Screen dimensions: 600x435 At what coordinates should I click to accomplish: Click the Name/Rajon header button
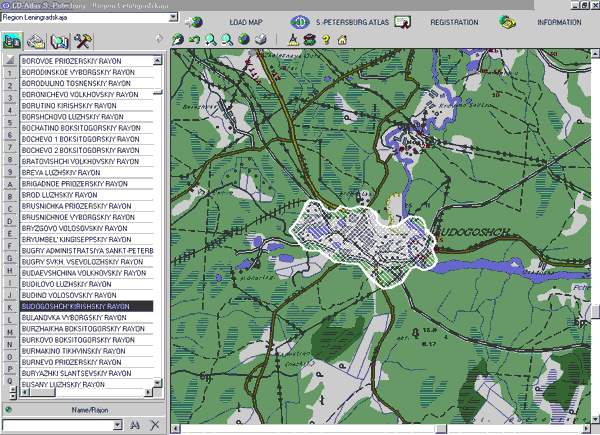90,410
